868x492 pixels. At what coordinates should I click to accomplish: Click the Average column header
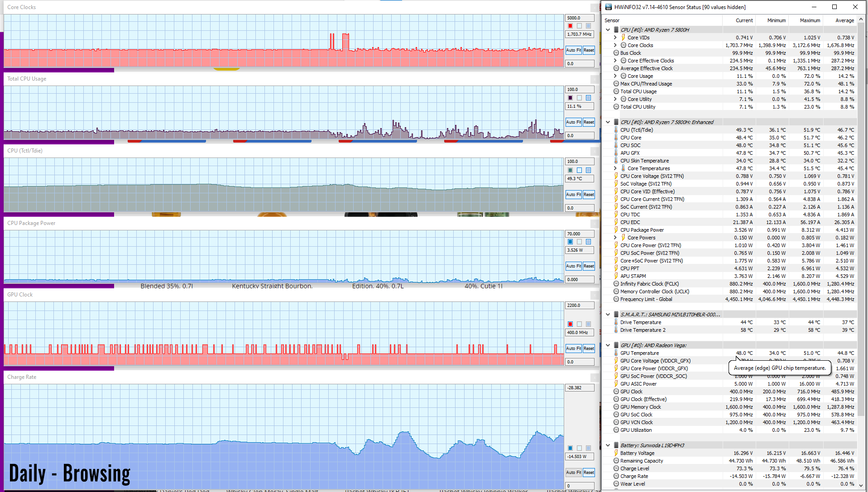coord(844,20)
